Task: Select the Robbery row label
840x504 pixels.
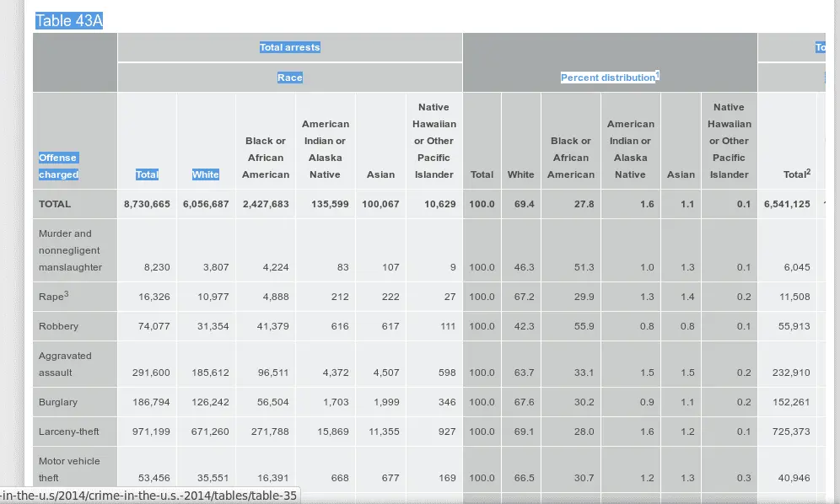Action: [58, 326]
